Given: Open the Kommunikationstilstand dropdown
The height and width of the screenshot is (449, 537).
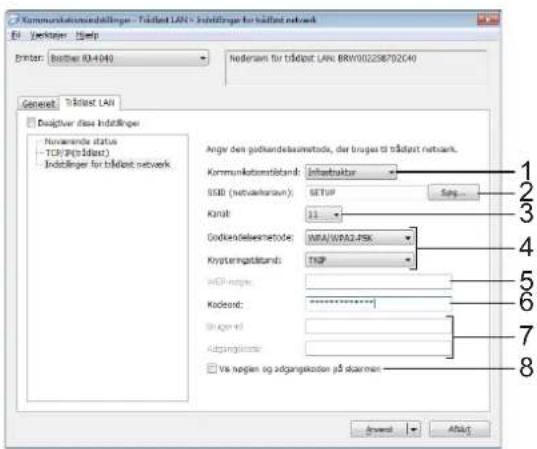Looking at the screenshot, I should 351,172.
